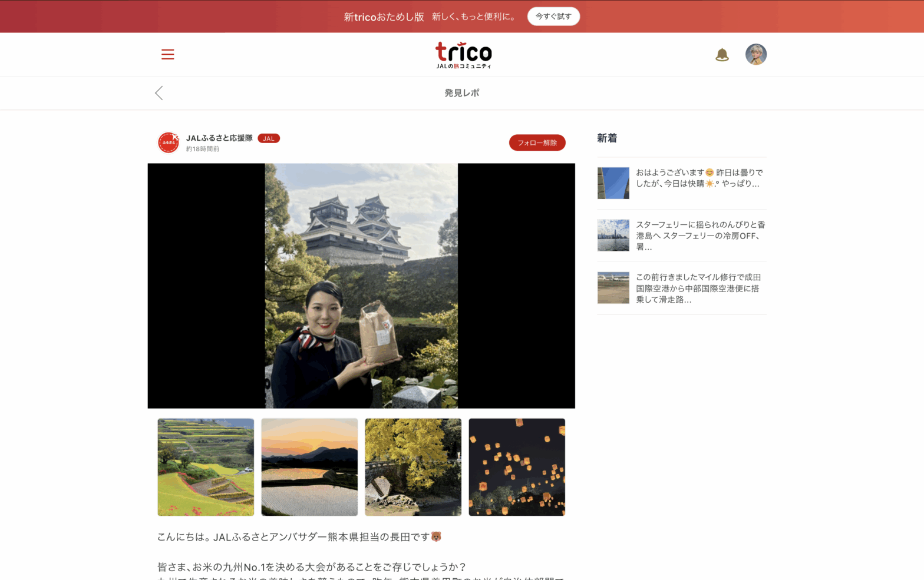The height and width of the screenshot is (580, 924).
Task: Click the blue sky post thumbnail
Action: point(613,183)
